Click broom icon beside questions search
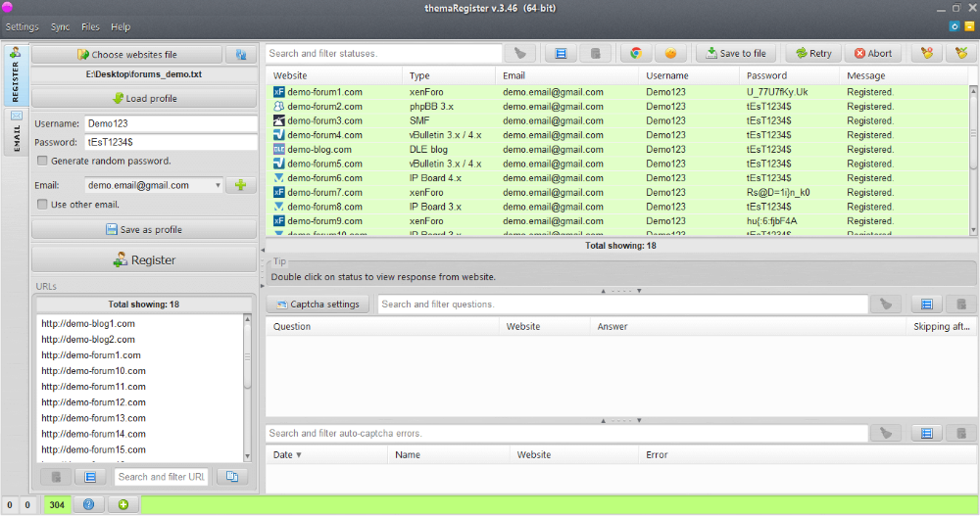Viewport: 980px width, 516px height. pyautogui.click(x=886, y=305)
